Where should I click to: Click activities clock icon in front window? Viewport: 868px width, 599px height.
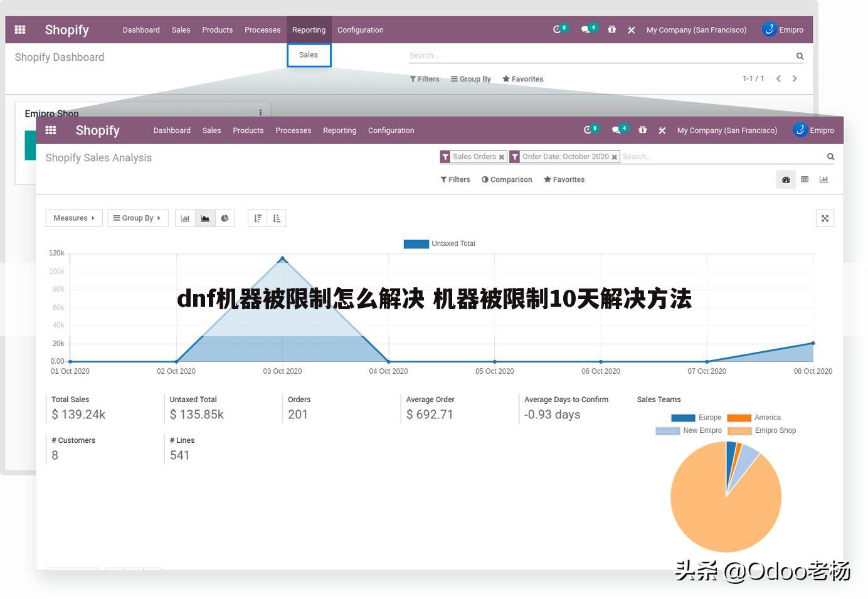point(588,130)
